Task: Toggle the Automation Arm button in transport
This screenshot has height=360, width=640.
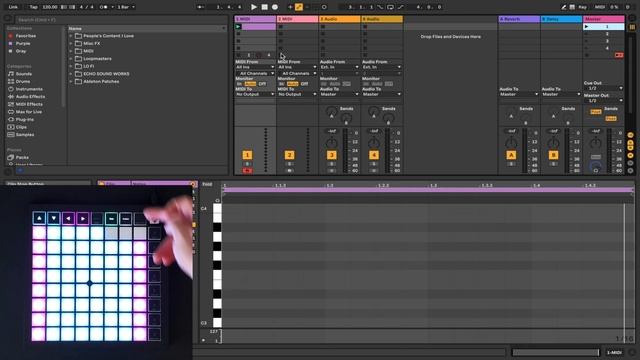Action: (299, 7)
